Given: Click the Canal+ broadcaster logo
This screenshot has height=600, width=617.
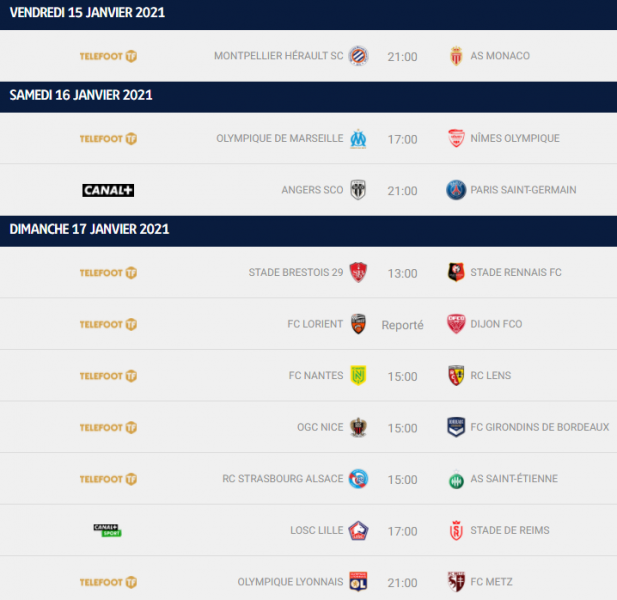Looking at the screenshot, I should [108, 190].
